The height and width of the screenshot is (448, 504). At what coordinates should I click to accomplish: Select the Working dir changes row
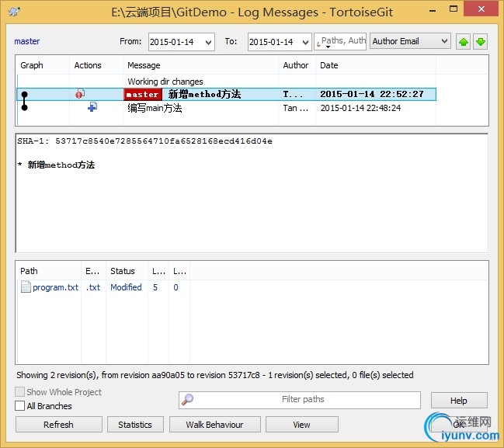click(226, 82)
